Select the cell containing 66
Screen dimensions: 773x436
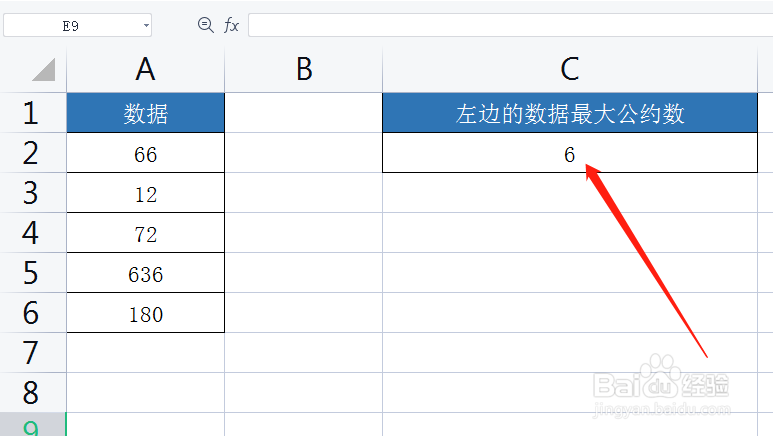pos(146,154)
